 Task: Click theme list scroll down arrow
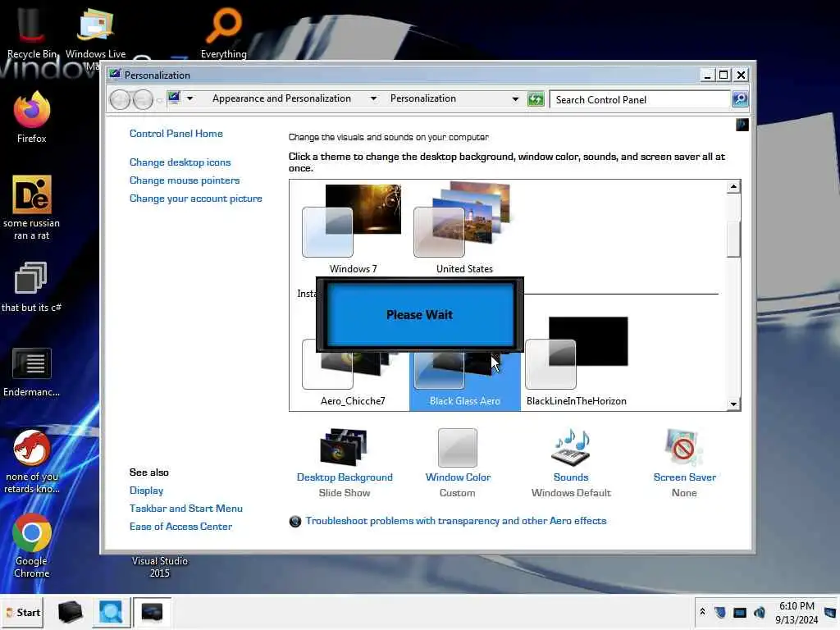pyautogui.click(x=733, y=404)
